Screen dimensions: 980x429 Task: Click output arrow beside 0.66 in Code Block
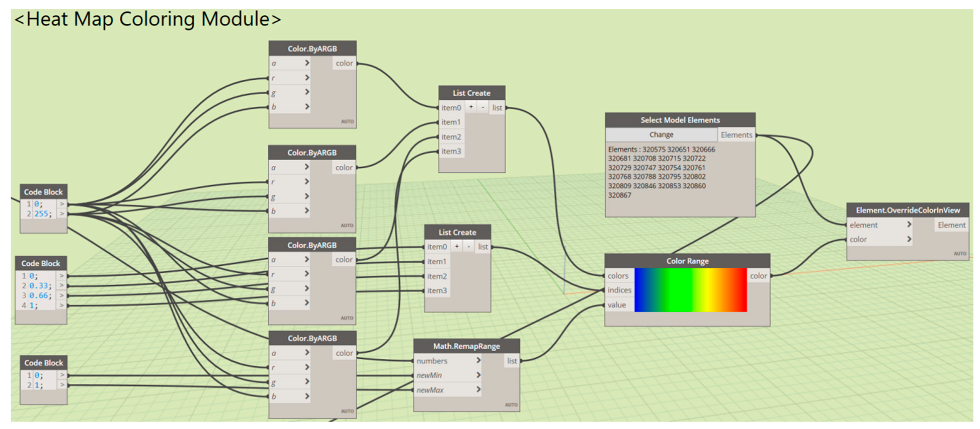[x=62, y=295]
